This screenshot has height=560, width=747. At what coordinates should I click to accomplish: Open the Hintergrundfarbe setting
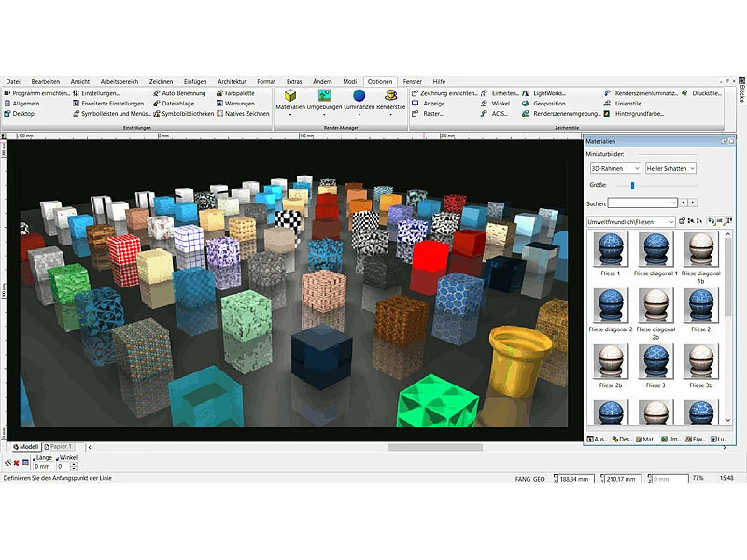pyautogui.click(x=638, y=114)
